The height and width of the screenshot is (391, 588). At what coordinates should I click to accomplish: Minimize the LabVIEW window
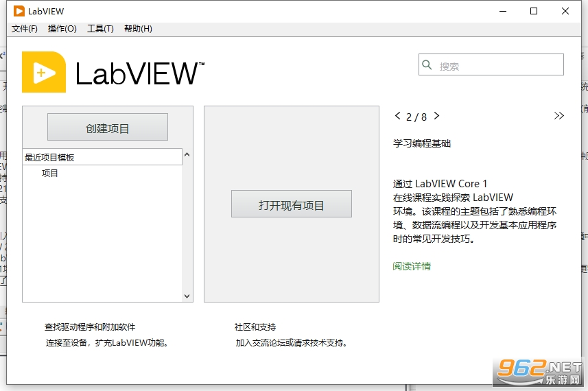pyautogui.click(x=503, y=11)
